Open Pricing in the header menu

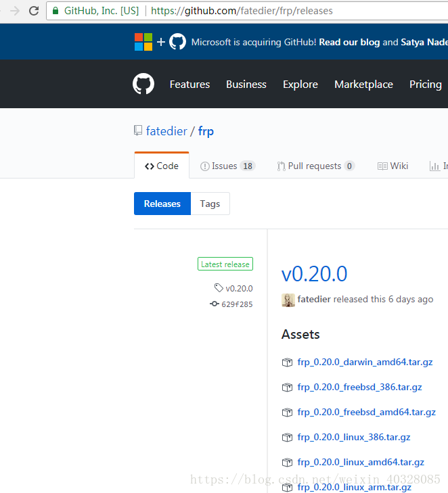click(x=426, y=85)
